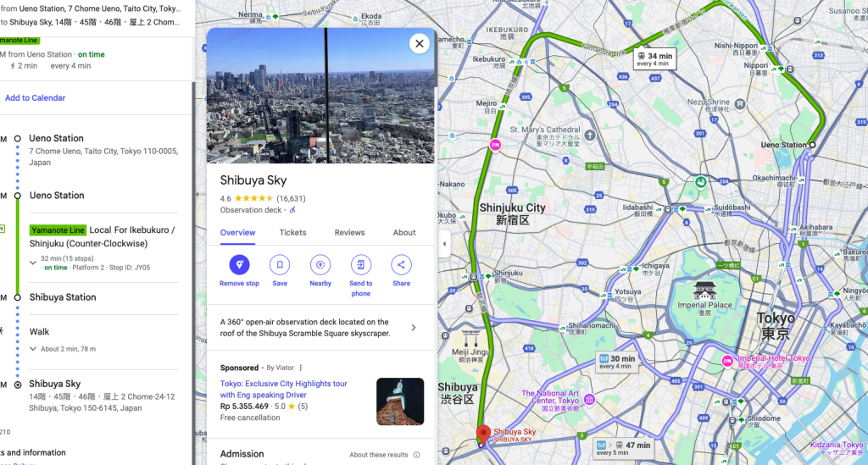Click About these results info icon
868x465 pixels.
(416, 455)
